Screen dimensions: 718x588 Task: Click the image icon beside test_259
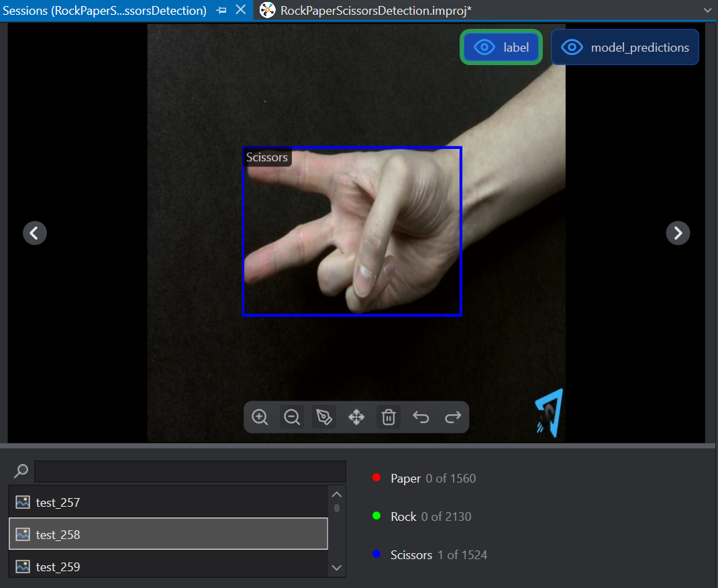23,567
